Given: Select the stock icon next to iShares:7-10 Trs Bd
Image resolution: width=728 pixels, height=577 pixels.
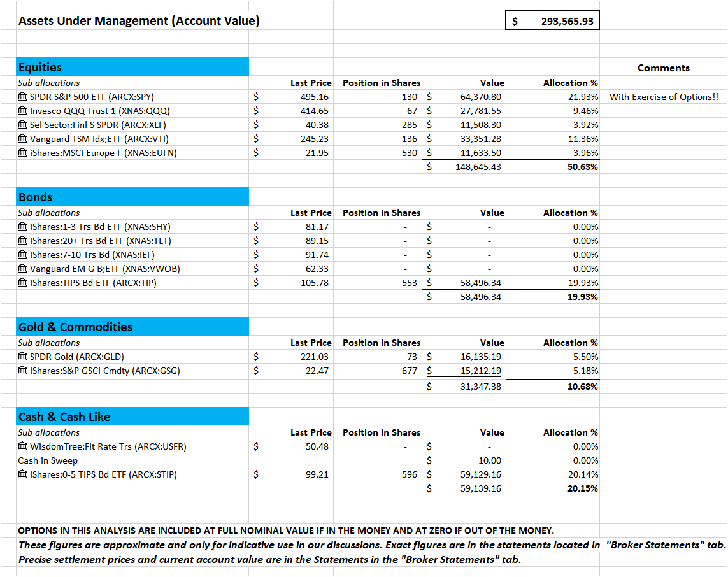Looking at the screenshot, I should pyautogui.click(x=22, y=254).
